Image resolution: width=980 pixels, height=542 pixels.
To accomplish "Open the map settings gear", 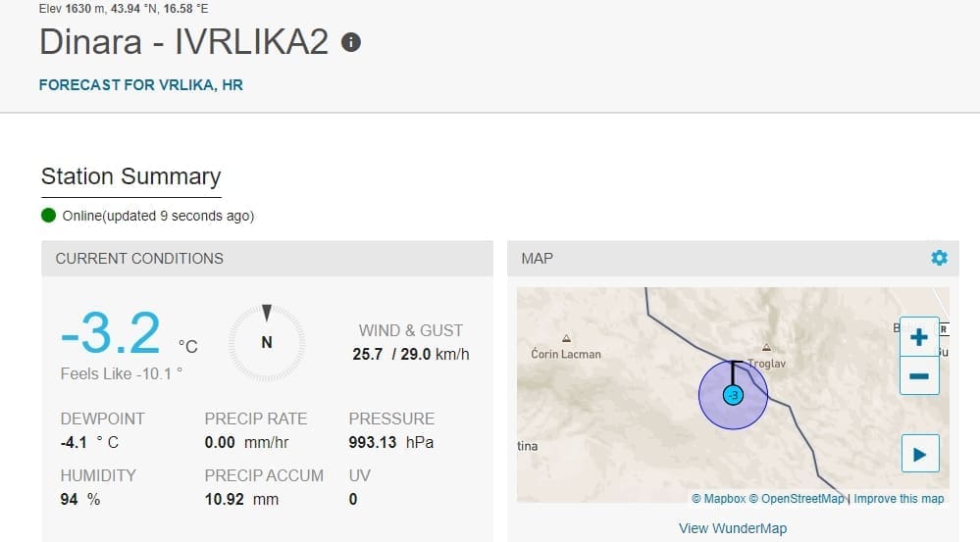I will 939,258.
